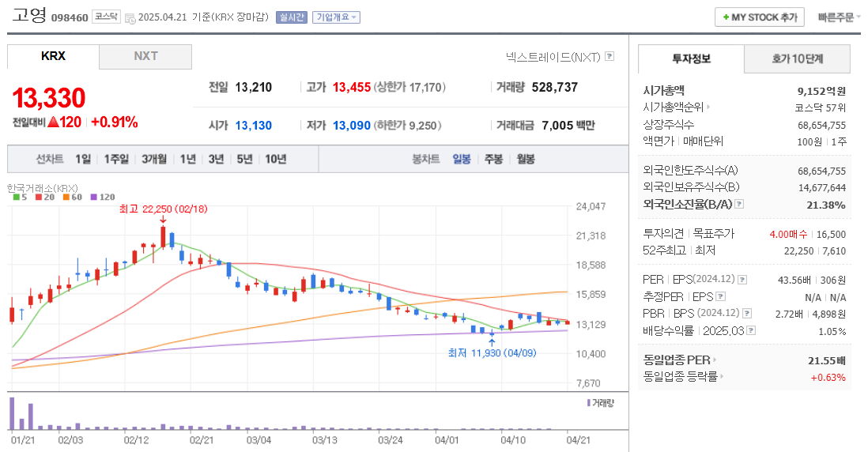Click the MY STOCK 추가 button
The width and height of the screenshot is (868, 452).
coord(760,17)
